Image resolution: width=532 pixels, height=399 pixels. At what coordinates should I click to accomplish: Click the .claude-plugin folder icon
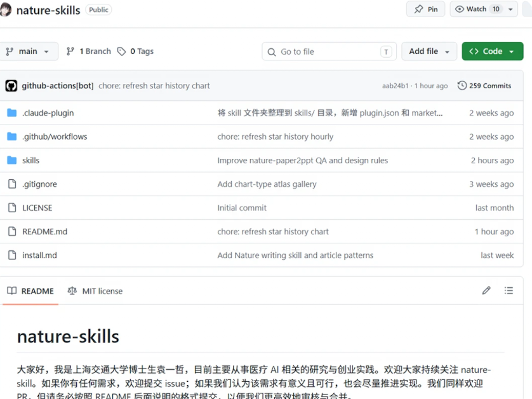click(x=12, y=112)
